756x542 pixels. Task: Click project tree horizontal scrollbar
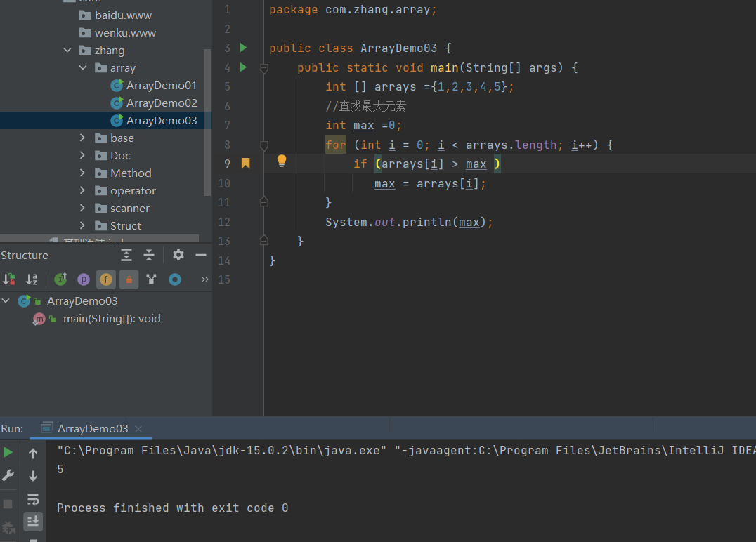coord(99,238)
